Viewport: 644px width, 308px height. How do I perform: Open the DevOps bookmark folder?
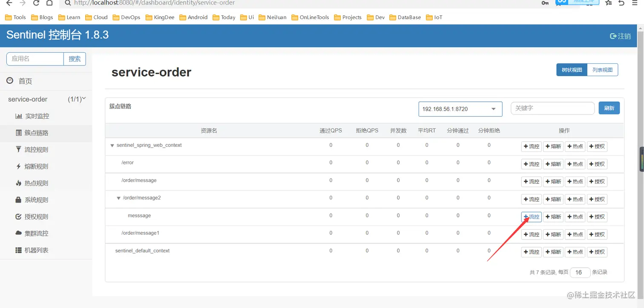pyautogui.click(x=126, y=17)
